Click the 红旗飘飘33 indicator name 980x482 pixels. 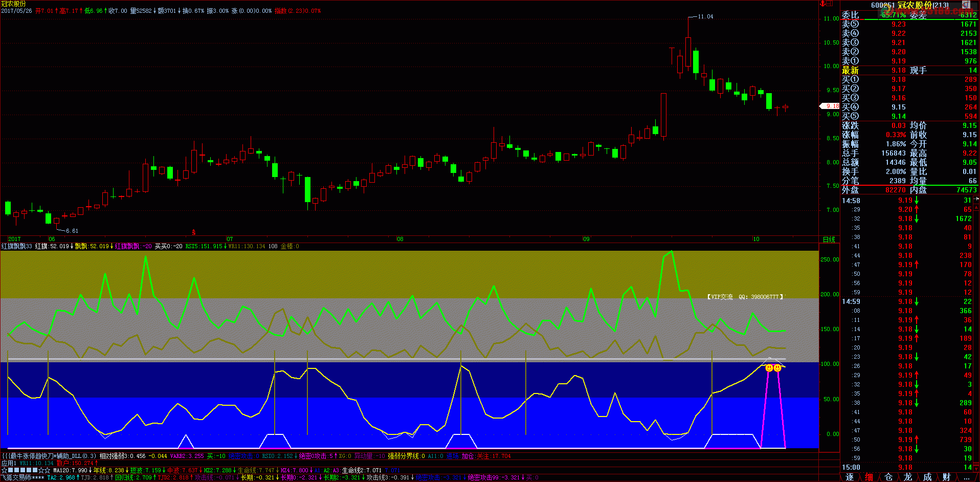click(x=16, y=246)
